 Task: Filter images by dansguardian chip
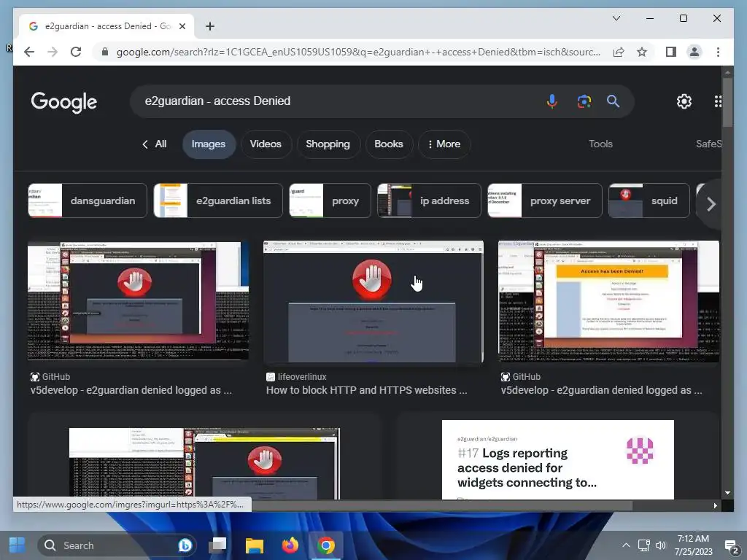88,201
